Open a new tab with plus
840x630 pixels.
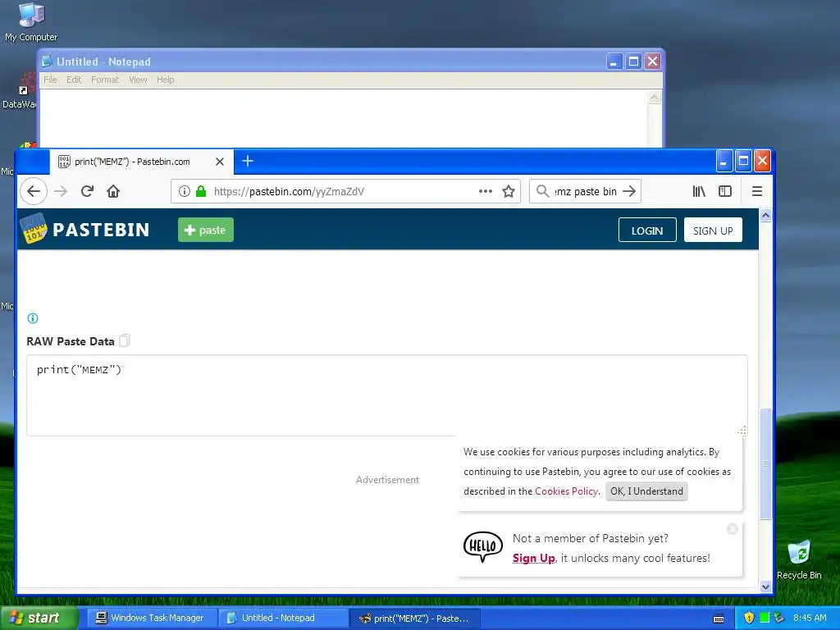(x=248, y=161)
